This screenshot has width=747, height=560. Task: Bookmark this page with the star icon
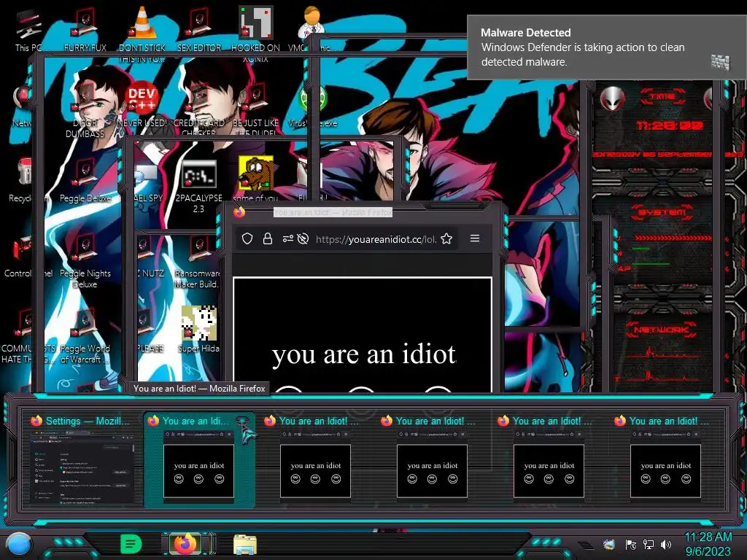(x=446, y=238)
